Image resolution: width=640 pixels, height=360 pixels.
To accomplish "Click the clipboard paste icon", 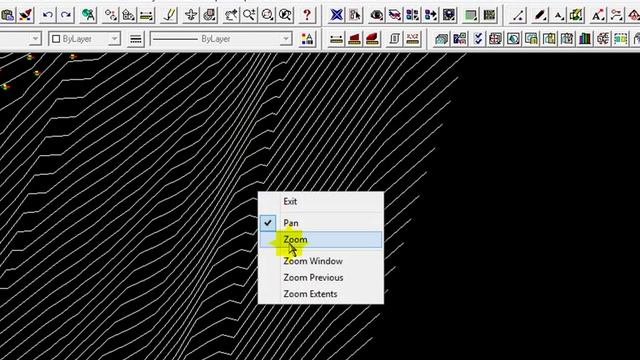I will point(7,15).
